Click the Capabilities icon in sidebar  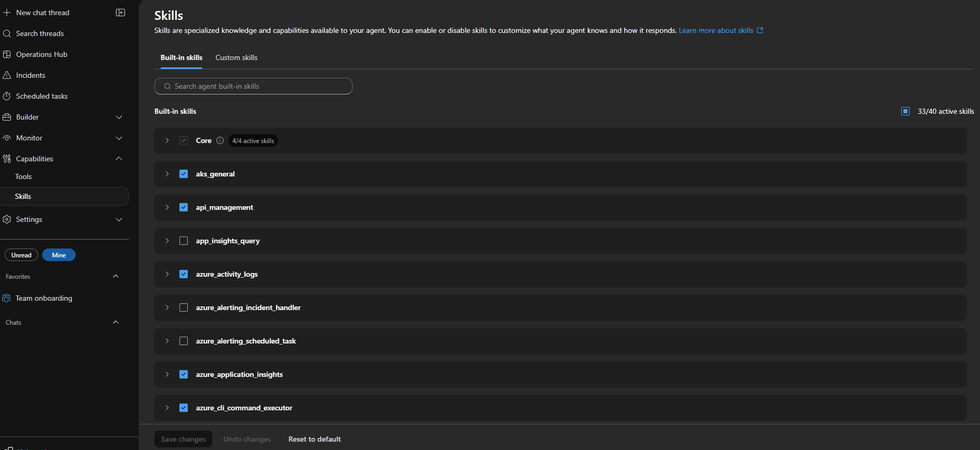click(7, 159)
